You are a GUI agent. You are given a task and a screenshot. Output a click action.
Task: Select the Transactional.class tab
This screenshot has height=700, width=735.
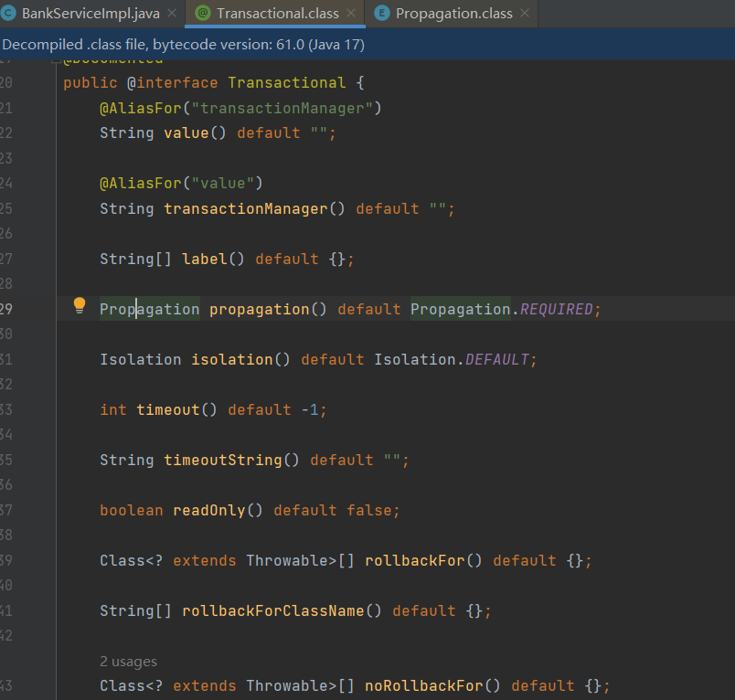277,14
